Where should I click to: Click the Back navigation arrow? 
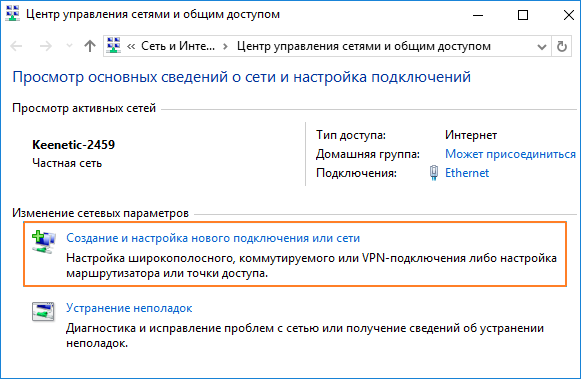click(16, 46)
